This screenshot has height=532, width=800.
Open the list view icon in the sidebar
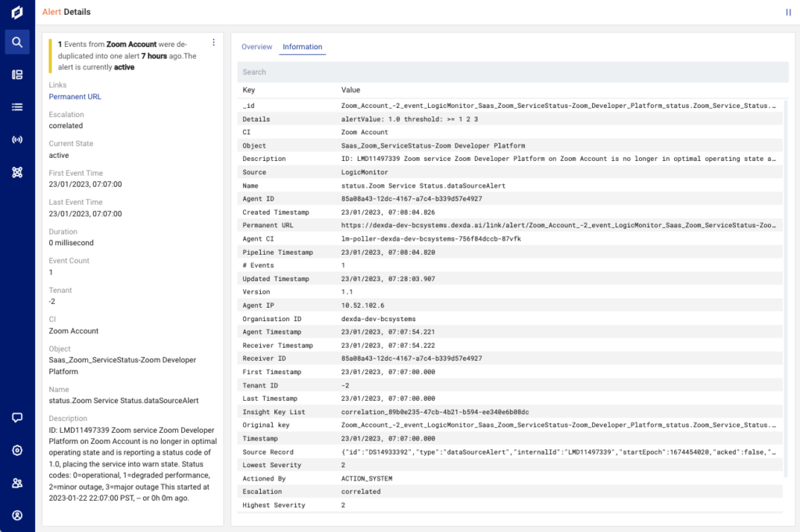[17, 107]
